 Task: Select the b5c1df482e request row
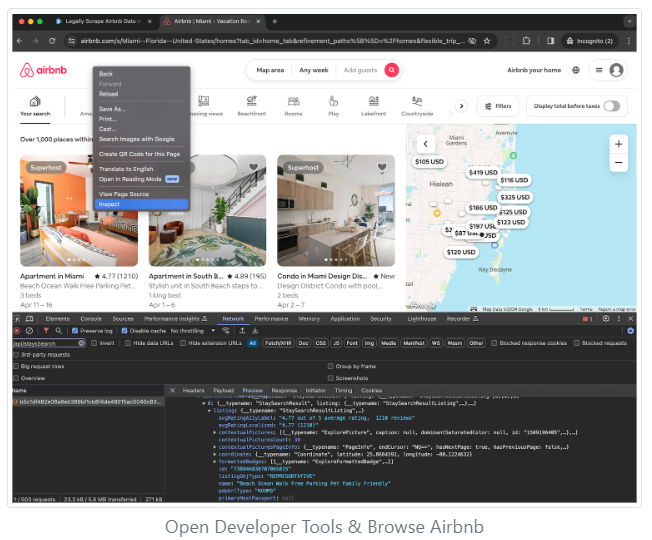88,402
